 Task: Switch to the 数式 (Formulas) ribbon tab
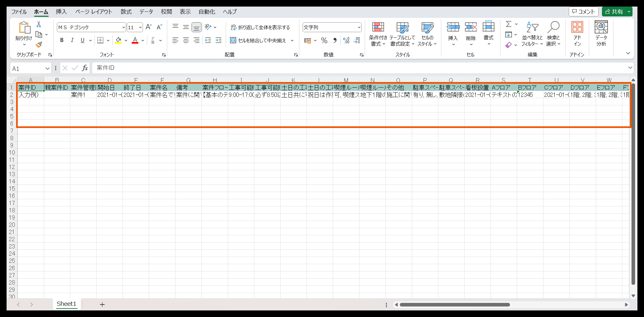coord(126,11)
